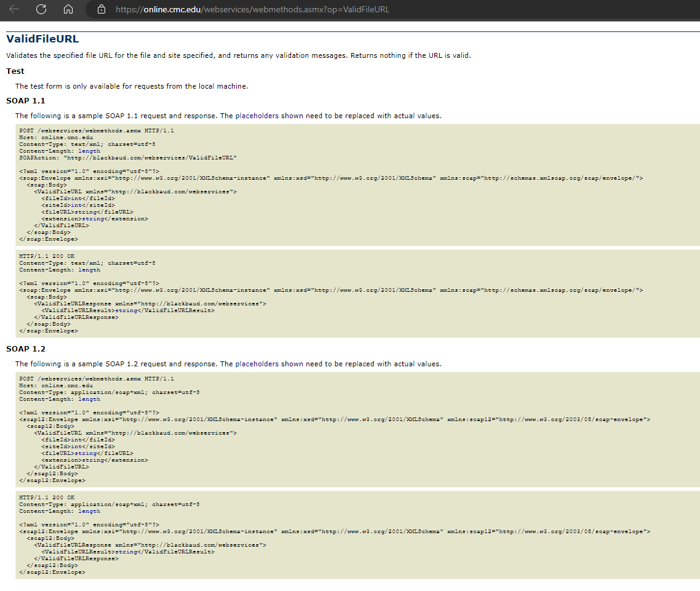This screenshot has width=700, height=591.
Task: Click the SOAPAction header line in the SOAP 1.1 request
Action: click(x=128, y=158)
